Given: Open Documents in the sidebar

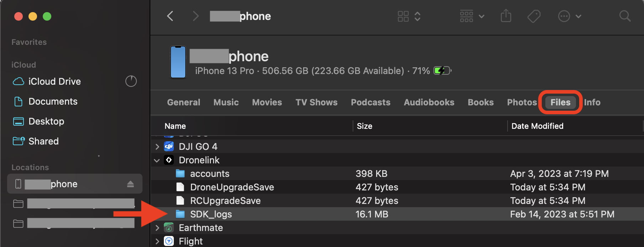Looking at the screenshot, I should (x=53, y=101).
